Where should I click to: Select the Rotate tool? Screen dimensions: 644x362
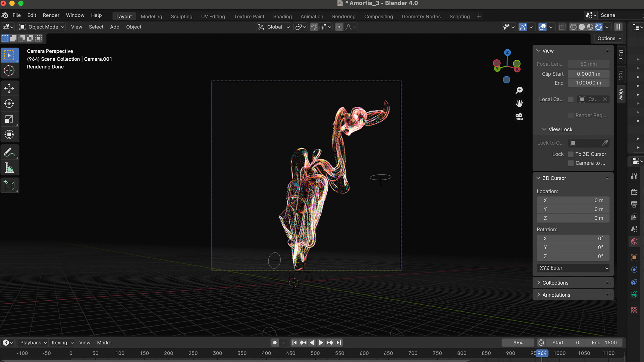tap(9, 104)
